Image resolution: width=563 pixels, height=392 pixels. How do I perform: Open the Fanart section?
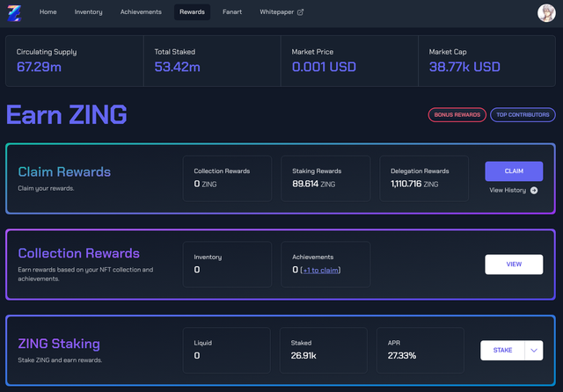point(232,12)
